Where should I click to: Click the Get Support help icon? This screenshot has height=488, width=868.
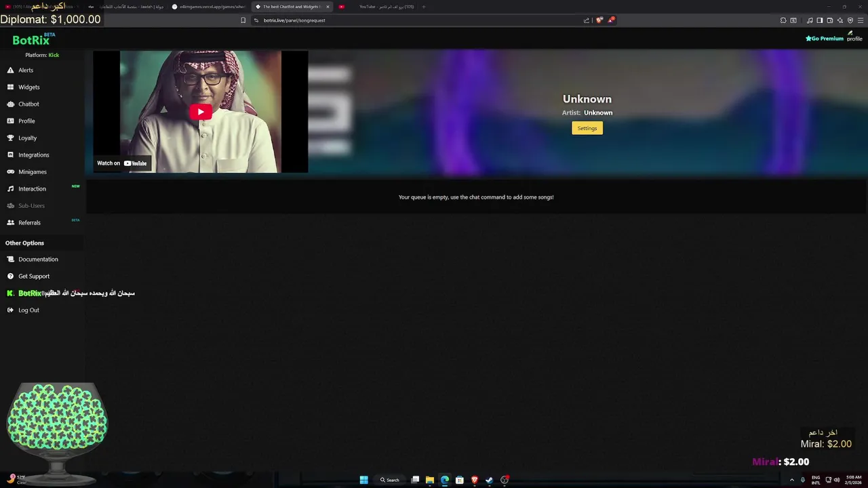[x=11, y=277]
